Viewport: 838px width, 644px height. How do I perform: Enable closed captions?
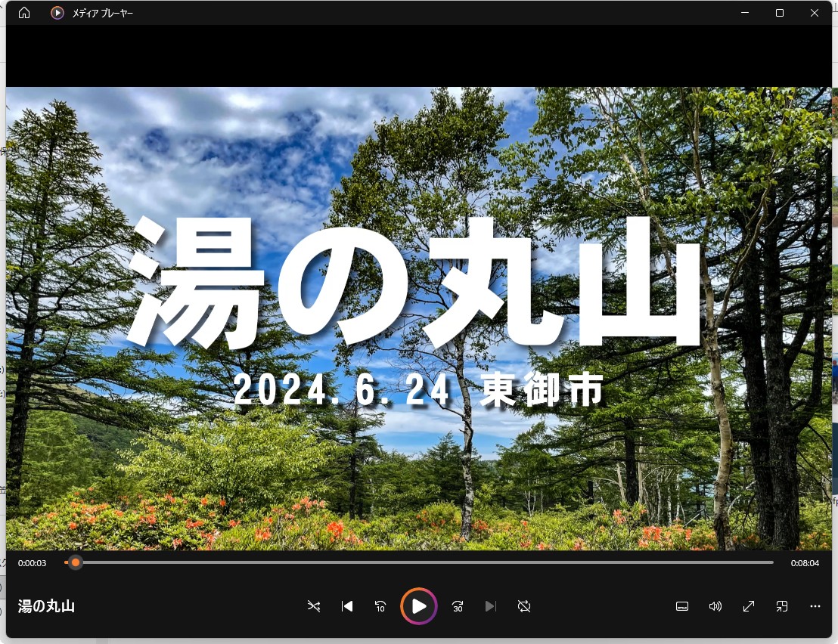[681, 605]
